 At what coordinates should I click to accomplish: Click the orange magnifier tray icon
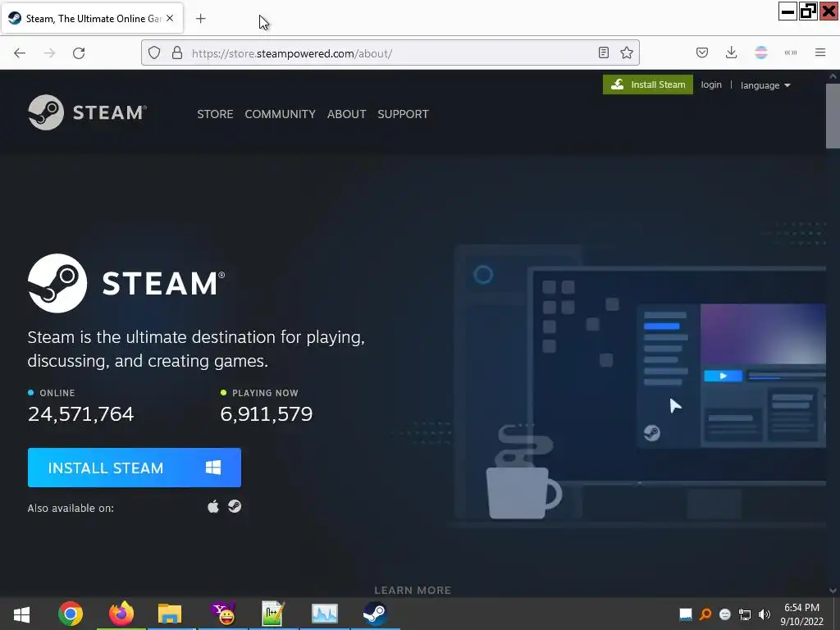pos(705,614)
